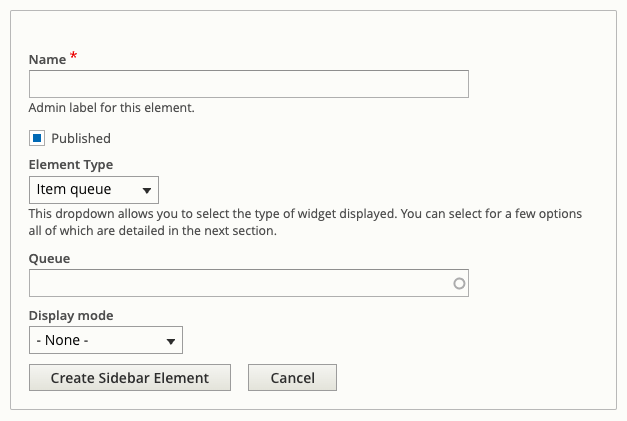Uncheck the Published checkbox
627x421 pixels.
[37, 138]
